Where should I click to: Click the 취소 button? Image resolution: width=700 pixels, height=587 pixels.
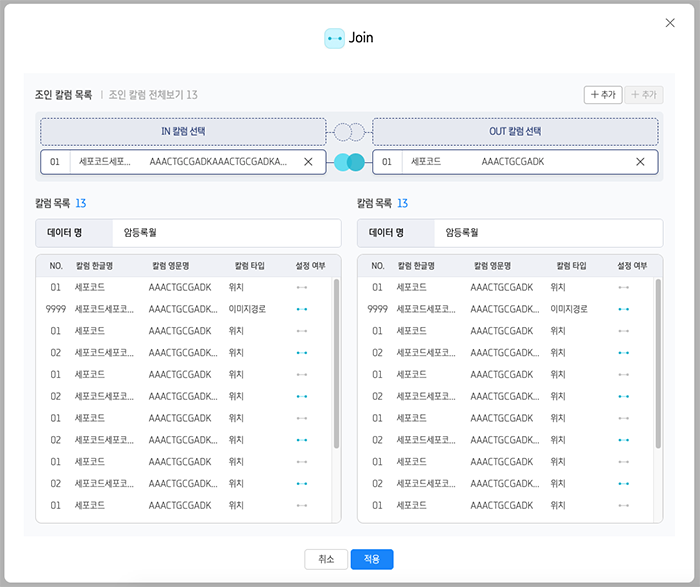pos(325,559)
